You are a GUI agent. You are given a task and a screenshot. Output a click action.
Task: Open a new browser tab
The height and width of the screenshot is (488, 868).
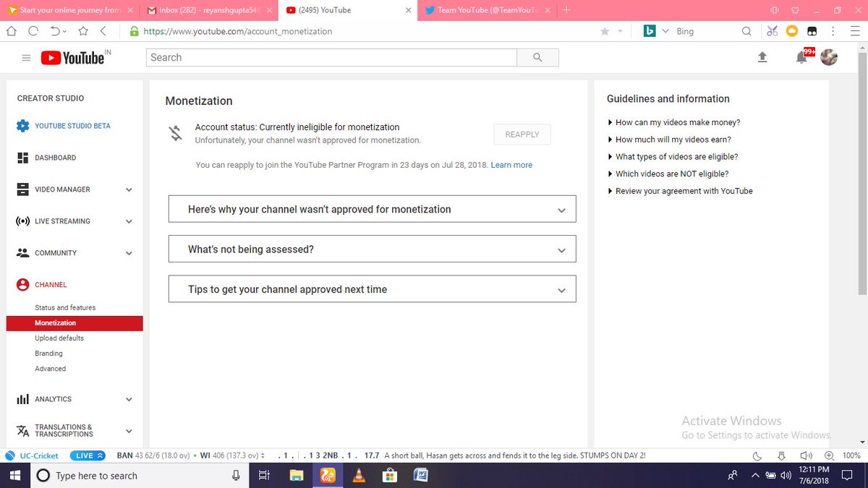[566, 10]
